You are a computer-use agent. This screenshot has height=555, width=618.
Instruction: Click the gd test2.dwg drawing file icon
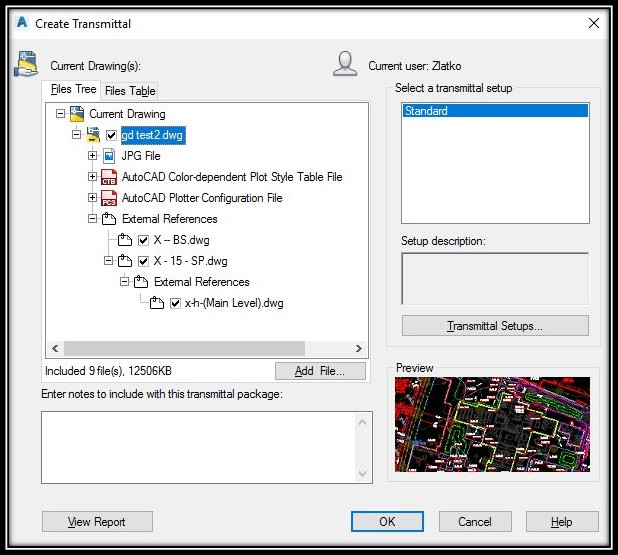click(x=93, y=135)
